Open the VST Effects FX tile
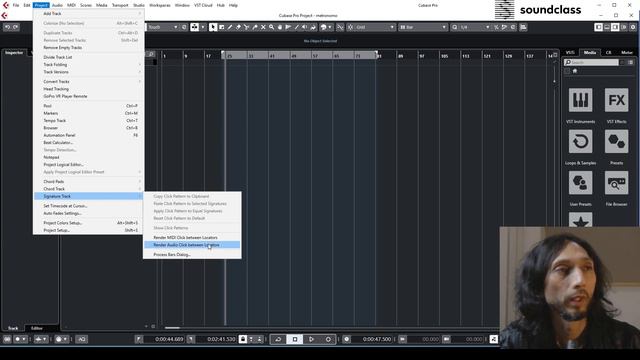 616,100
